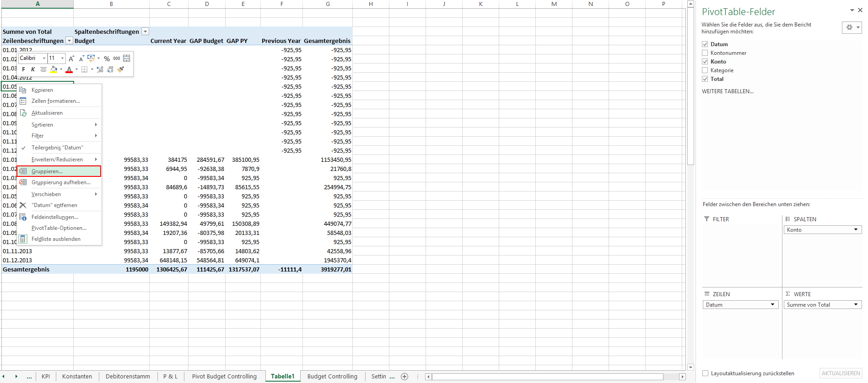868x383 pixels.
Task: Uncheck the Datum field checkbox
Action: (x=705, y=44)
